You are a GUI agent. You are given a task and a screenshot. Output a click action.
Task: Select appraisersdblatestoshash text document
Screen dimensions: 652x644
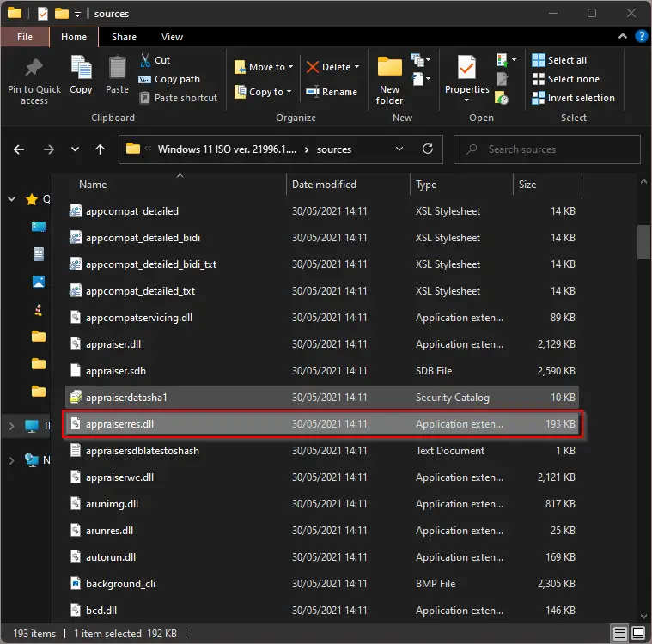(322, 451)
